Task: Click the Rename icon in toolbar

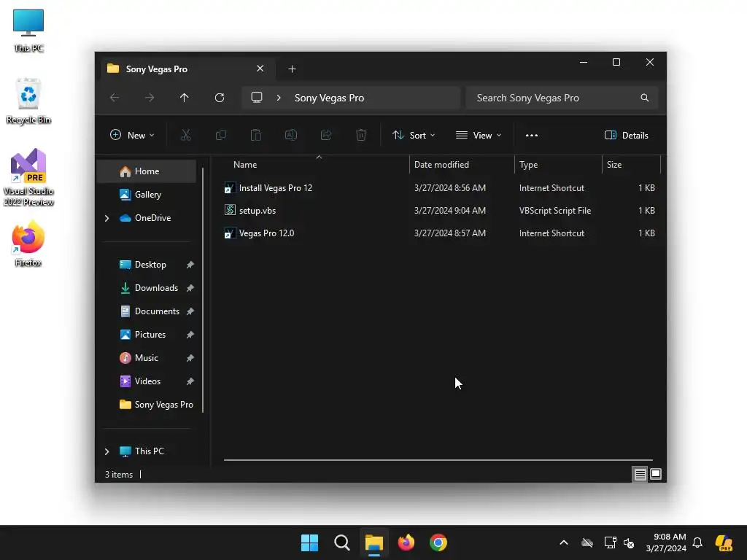Action: pyautogui.click(x=290, y=135)
